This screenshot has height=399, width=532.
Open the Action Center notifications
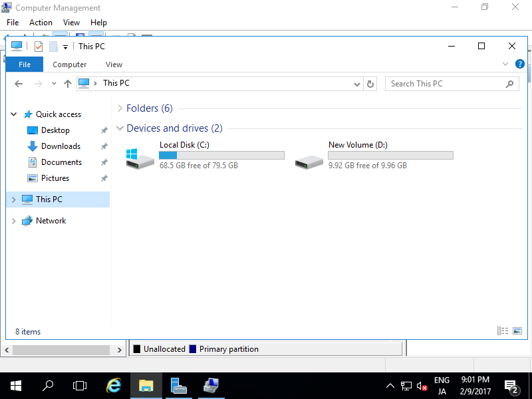511,386
